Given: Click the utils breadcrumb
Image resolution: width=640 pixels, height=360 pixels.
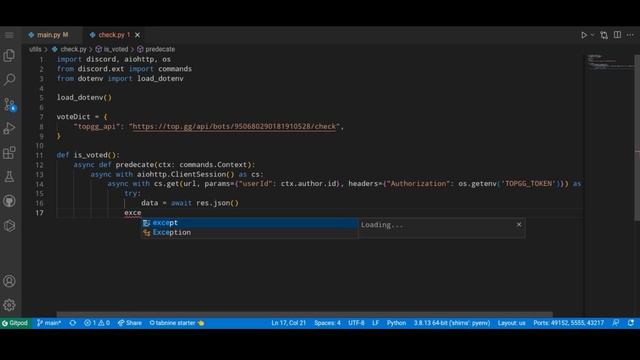Looking at the screenshot, I should pos(35,49).
